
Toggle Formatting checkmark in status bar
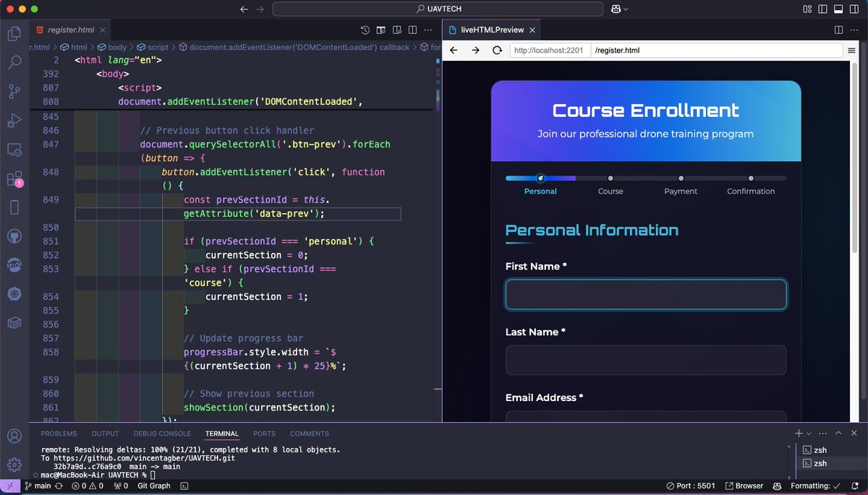815,486
